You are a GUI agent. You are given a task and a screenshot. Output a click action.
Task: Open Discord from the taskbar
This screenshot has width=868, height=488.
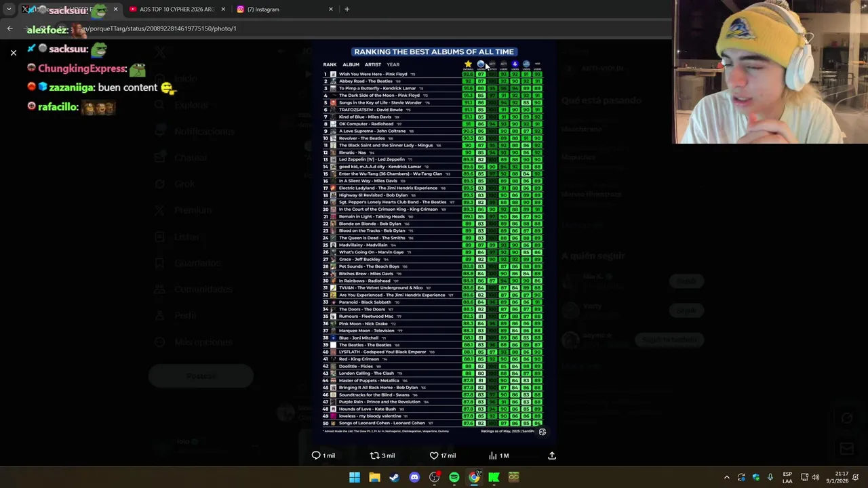pos(414,477)
